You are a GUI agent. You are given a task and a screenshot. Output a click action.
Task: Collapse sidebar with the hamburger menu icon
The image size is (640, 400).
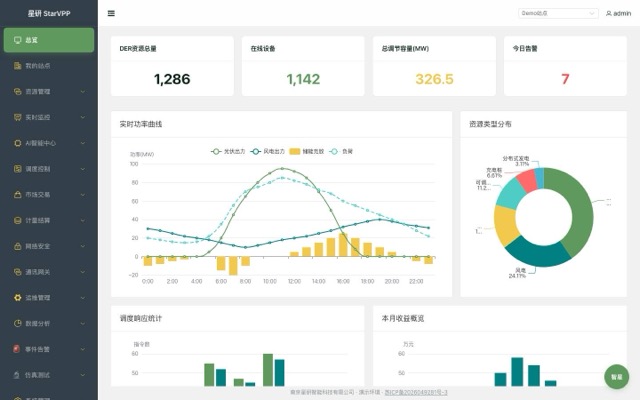(x=111, y=13)
